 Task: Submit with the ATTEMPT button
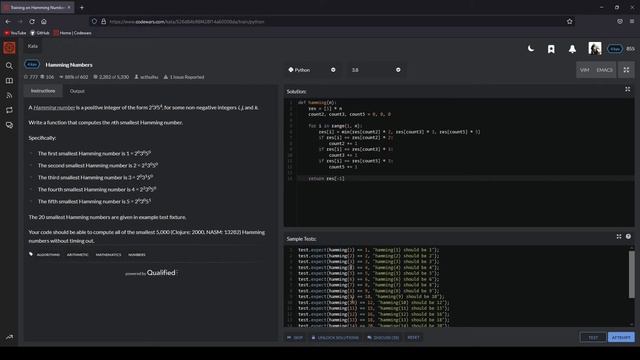[x=621, y=338]
